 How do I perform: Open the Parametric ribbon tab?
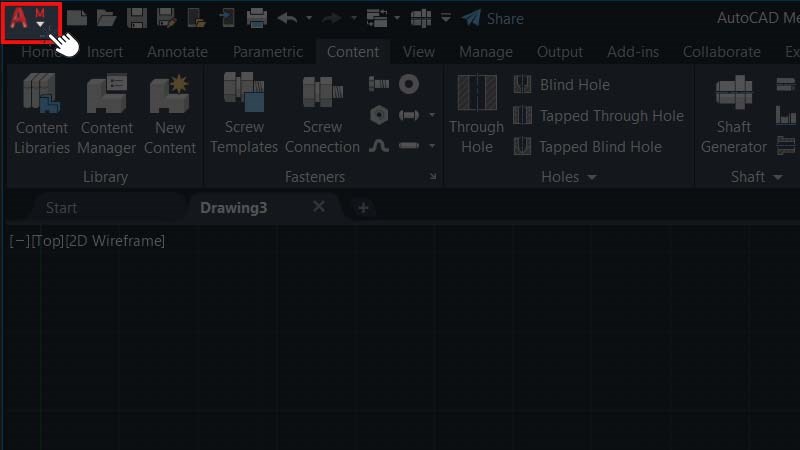(x=268, y=52)
